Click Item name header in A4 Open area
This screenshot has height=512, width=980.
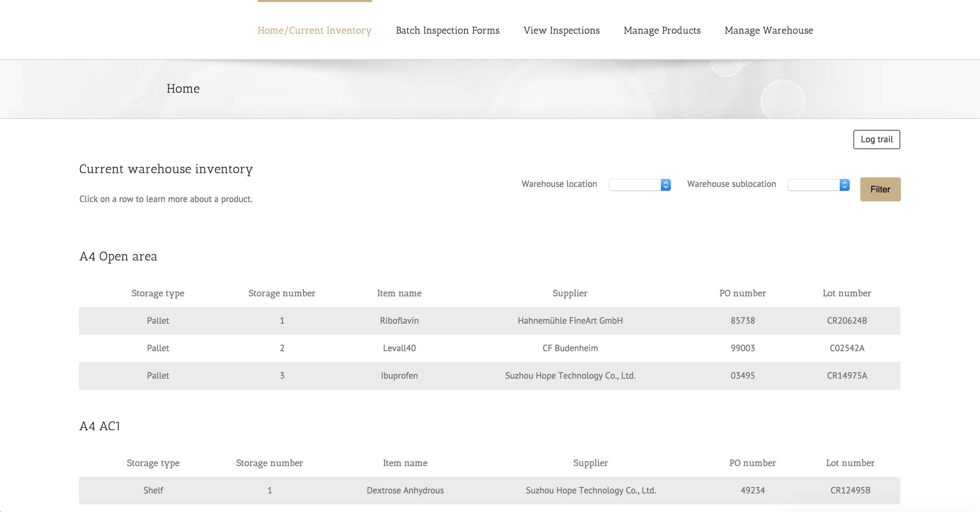click(x=399, y=293)
